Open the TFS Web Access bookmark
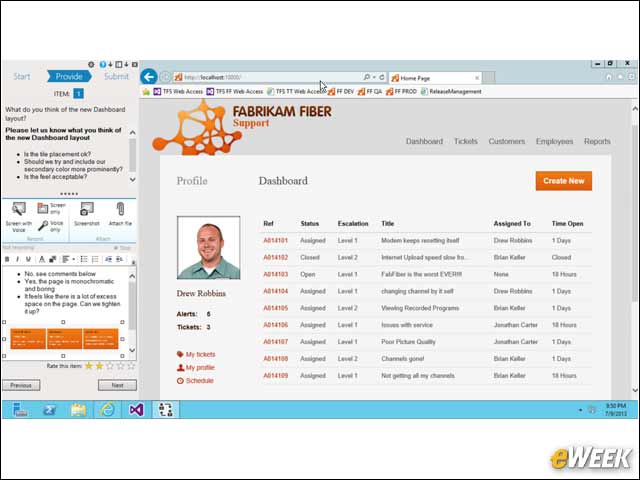This screenshot has height=480, width=640. click(x=178, y=92)
